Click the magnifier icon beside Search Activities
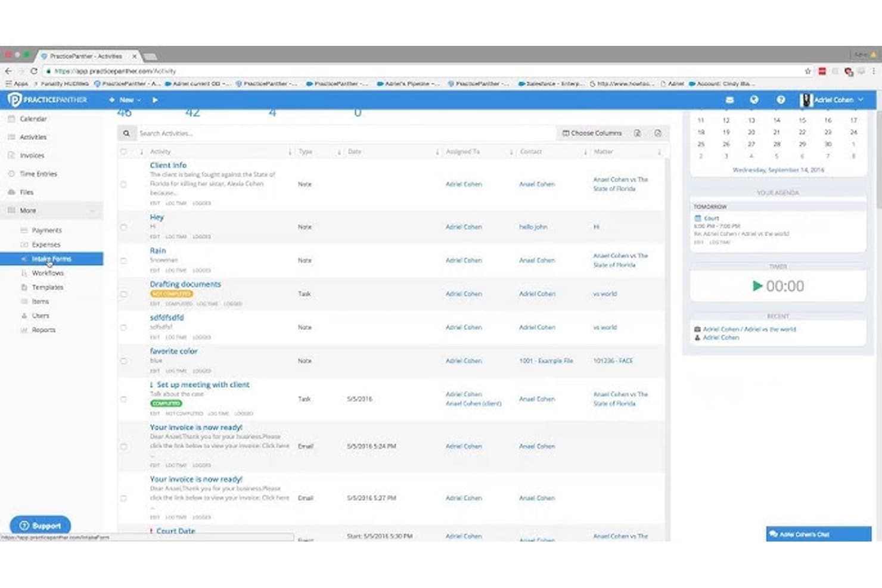This screenshot has width=882, height=588. [126, 133]
